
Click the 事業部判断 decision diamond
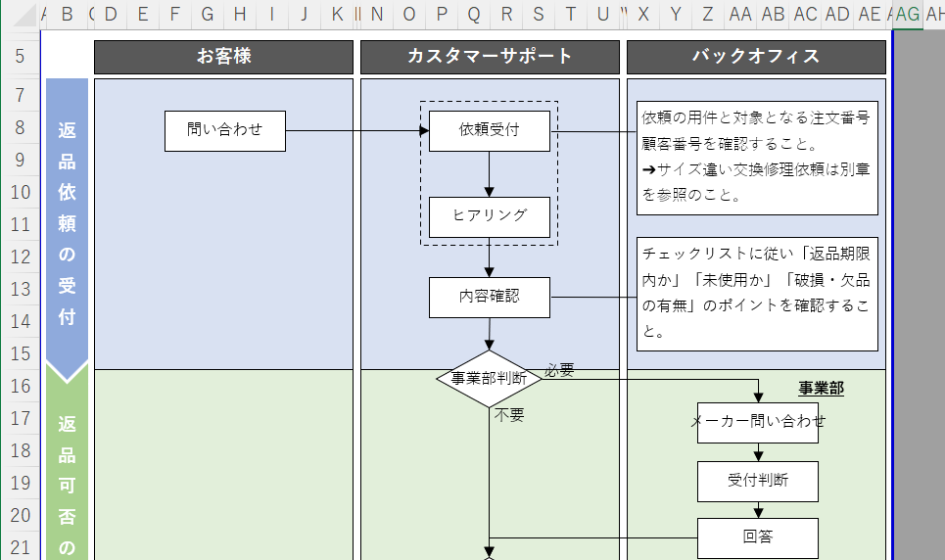click(489, 379)
